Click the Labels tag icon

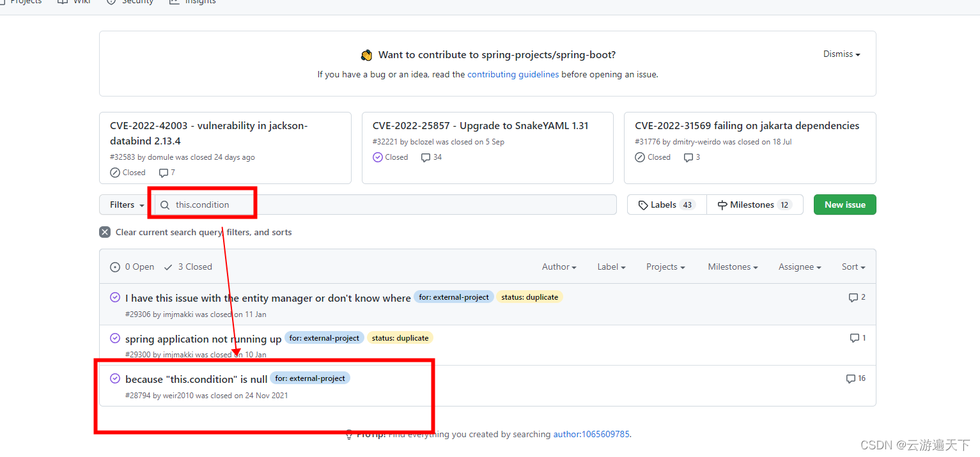tap(644, 204)
